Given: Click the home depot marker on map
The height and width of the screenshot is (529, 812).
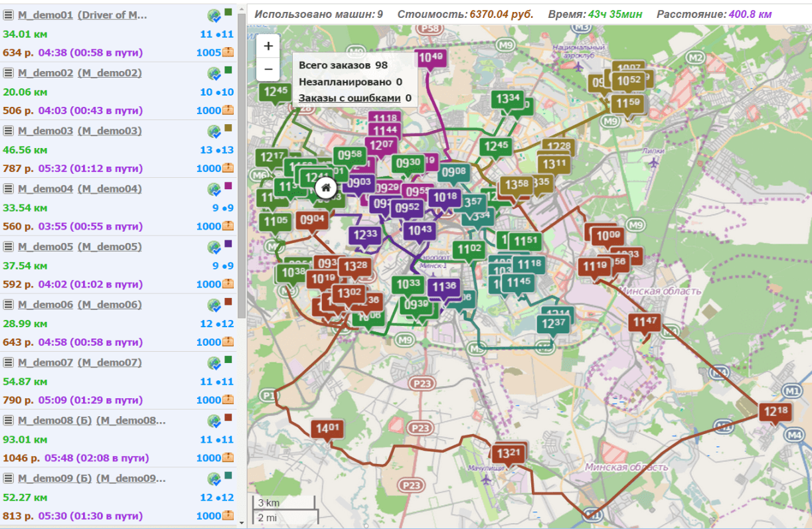Looking at the screenshot, I should click(326, 188).
